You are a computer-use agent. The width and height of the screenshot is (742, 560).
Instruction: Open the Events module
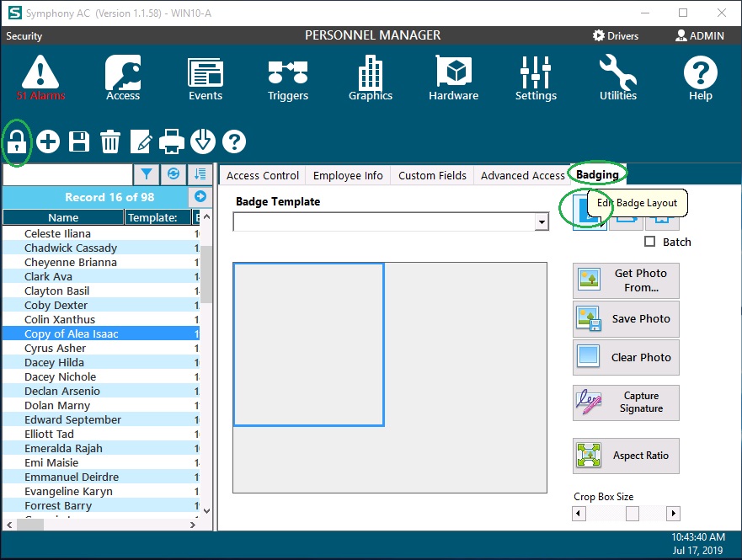pos(206,77)
